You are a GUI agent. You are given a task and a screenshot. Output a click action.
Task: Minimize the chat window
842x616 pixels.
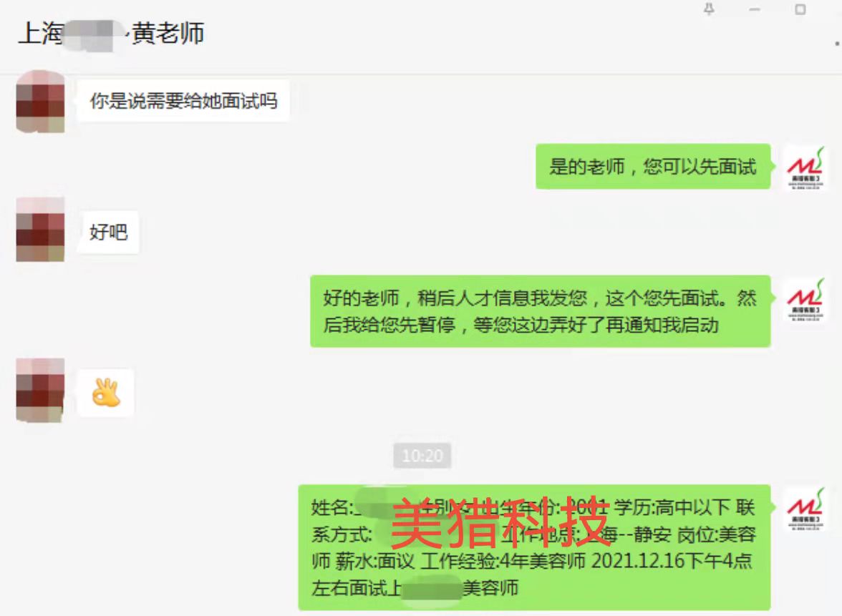point(755,9)
